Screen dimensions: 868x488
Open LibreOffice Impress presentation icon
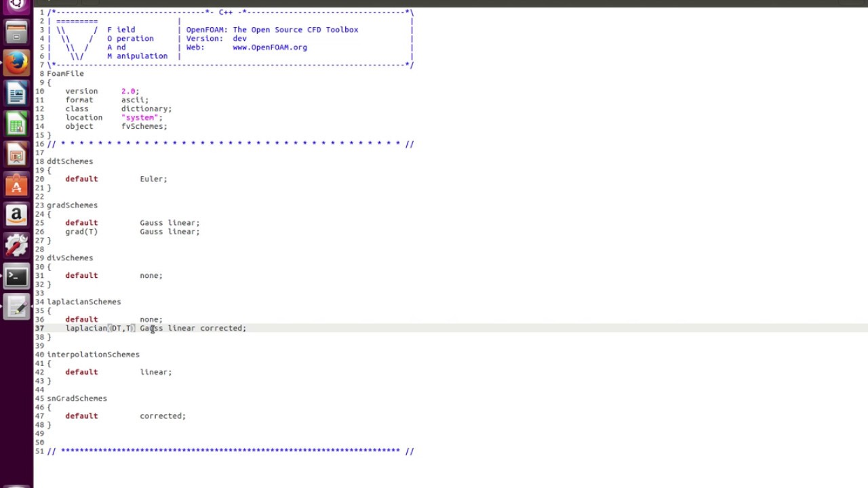point(16,155)
